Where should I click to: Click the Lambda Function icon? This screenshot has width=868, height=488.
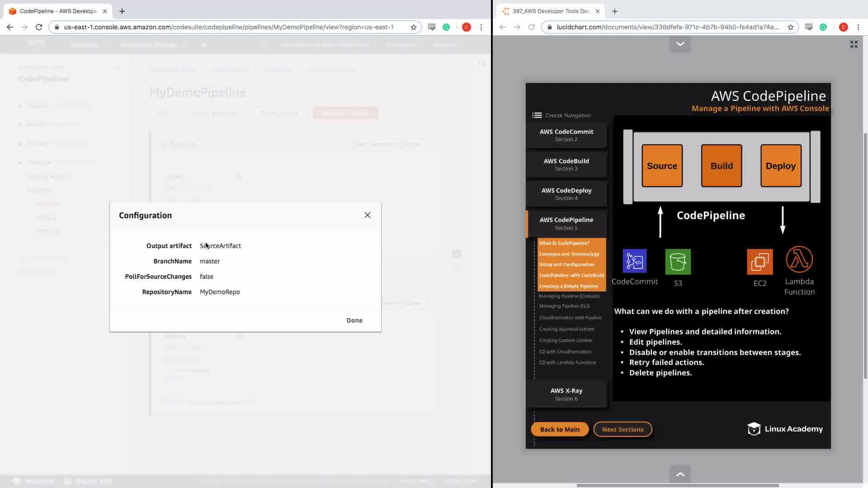pos(799,259)
